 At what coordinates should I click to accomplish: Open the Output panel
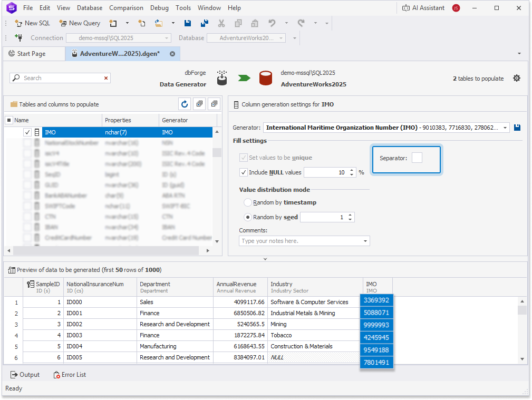pos(25,375)
